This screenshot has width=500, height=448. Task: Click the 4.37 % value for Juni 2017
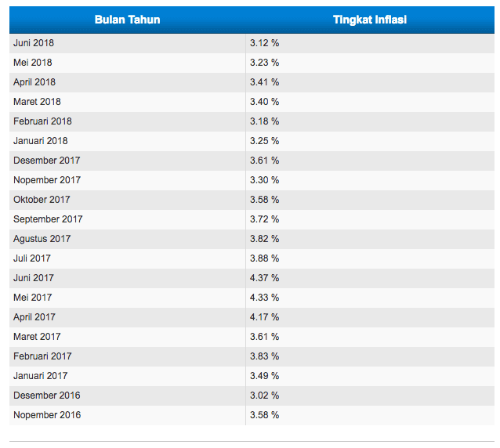(264, 278)
